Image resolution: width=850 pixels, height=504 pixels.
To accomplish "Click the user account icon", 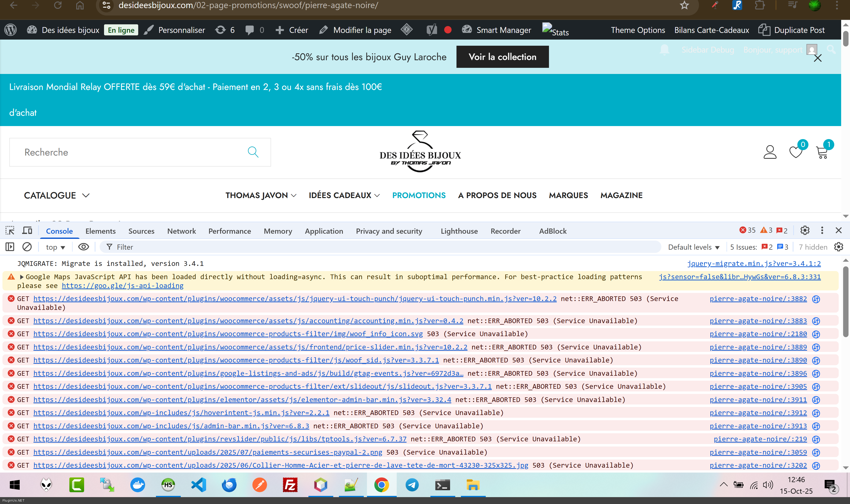I will pyautogui.click(x=770, y=152).
